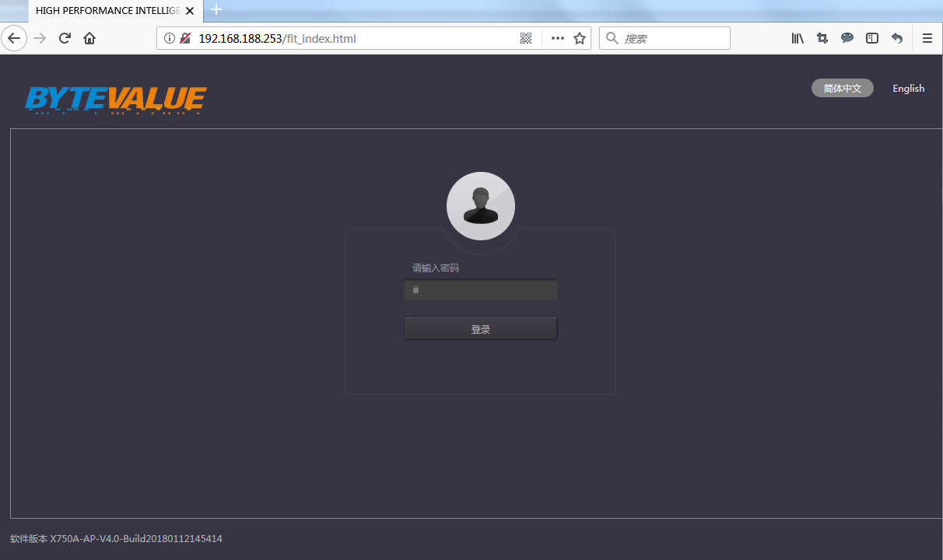
Task: Switch language to 简体中文
Action: (842, 89)
